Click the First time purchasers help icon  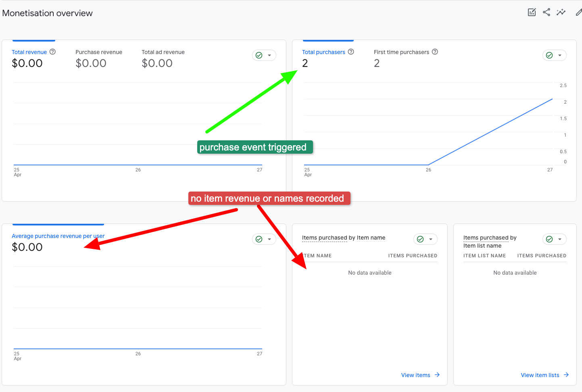click(435, 52)
